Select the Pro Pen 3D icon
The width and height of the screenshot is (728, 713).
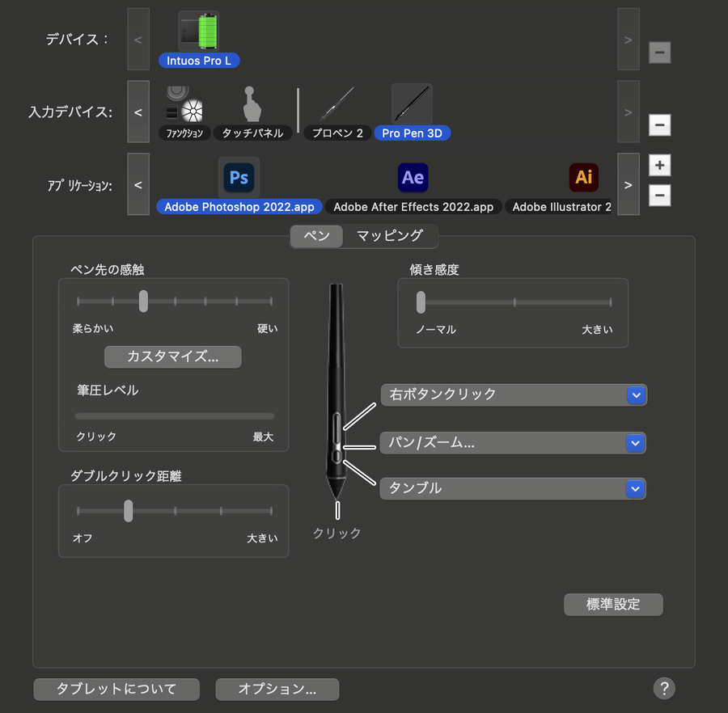coord(412,104)
